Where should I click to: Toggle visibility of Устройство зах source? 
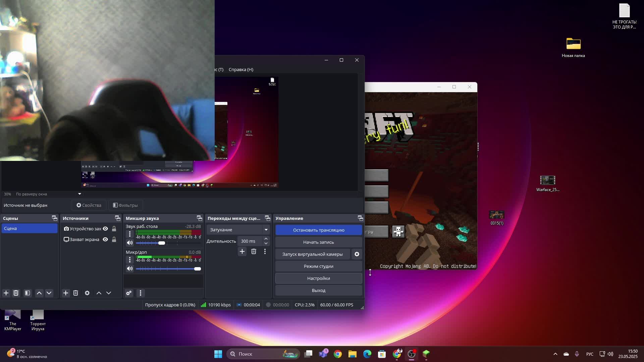(x=105, y=229)
